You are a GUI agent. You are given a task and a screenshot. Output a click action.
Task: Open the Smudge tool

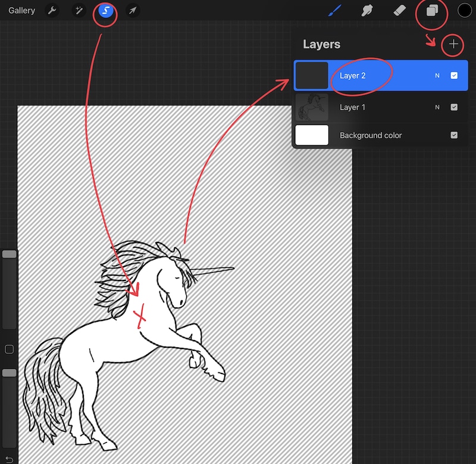(367, 10)
